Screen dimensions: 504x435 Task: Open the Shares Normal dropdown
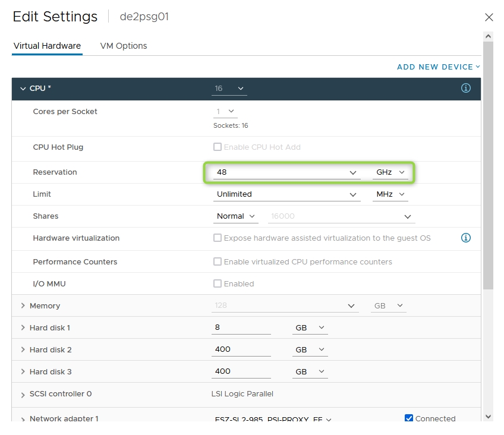[x=236, y=216]
